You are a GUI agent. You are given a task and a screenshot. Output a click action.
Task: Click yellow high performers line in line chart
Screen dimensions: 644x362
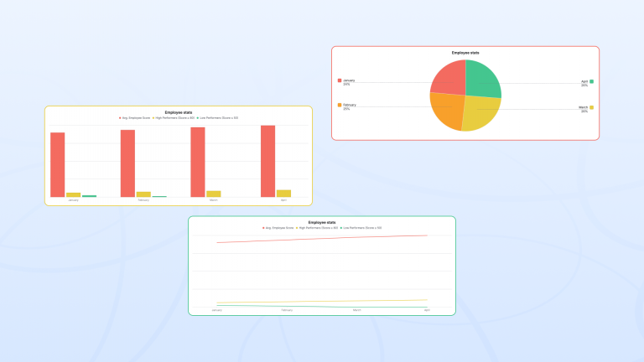322,302
